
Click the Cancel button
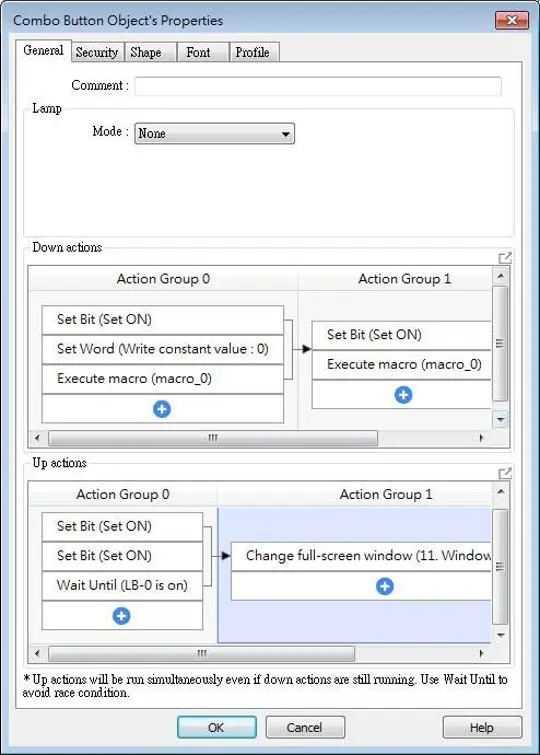click(x=305, y=727)
